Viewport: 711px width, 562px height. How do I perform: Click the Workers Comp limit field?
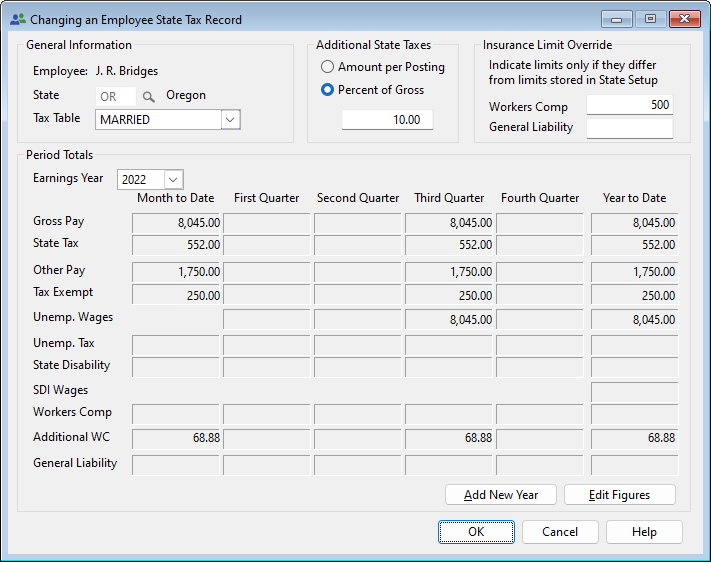[629, 106]
